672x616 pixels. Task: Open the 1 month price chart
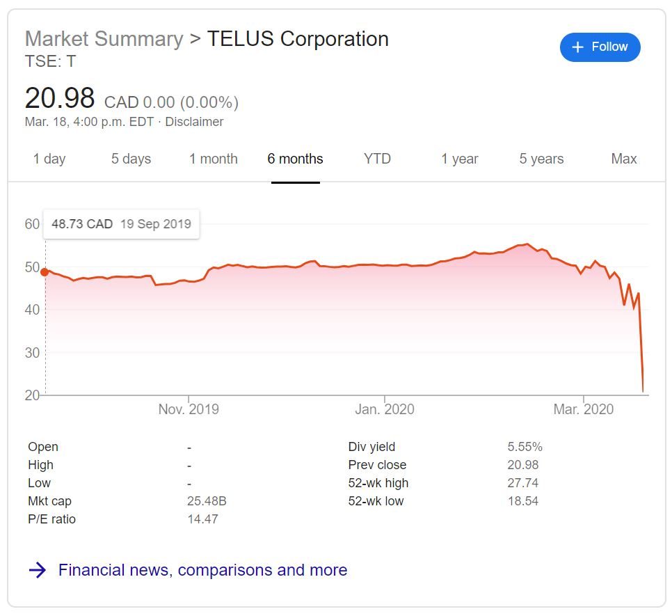(x=213, y=159)
